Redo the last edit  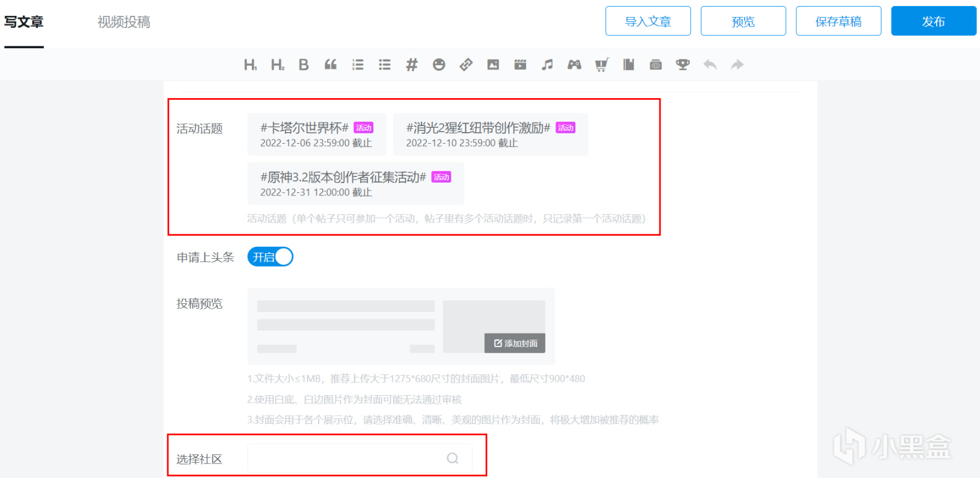tap(737, 65)
